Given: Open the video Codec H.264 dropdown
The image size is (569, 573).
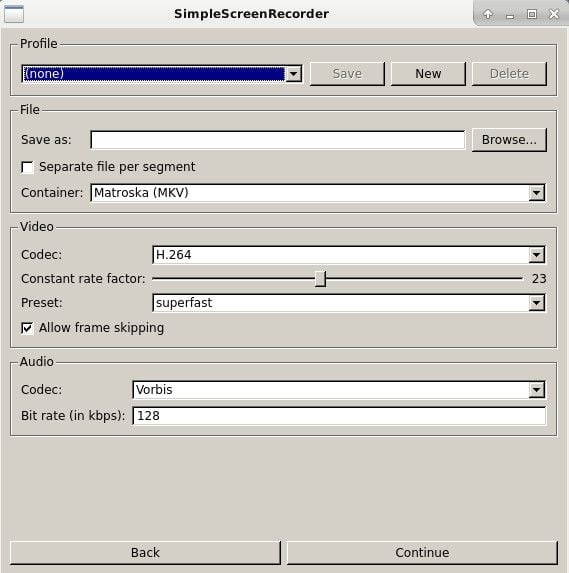Looking at the screenshot, I should pyautogui.click(x=349, y=255).
